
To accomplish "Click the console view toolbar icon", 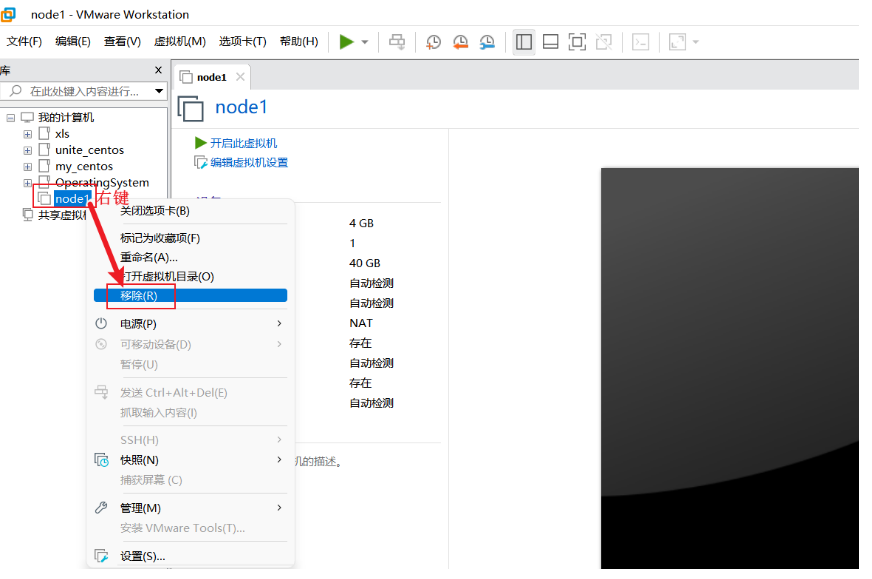I will 641,42.
